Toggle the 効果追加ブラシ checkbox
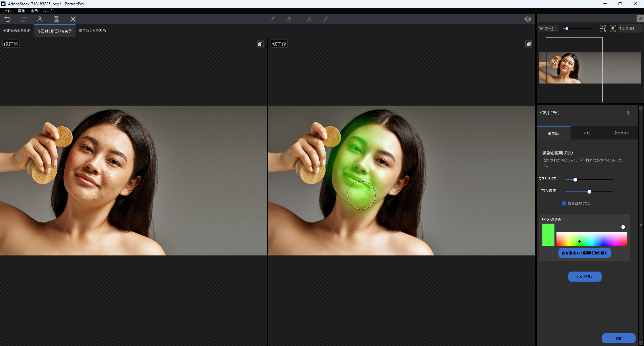This screenshot has height=346, width=644. (564, 204)
